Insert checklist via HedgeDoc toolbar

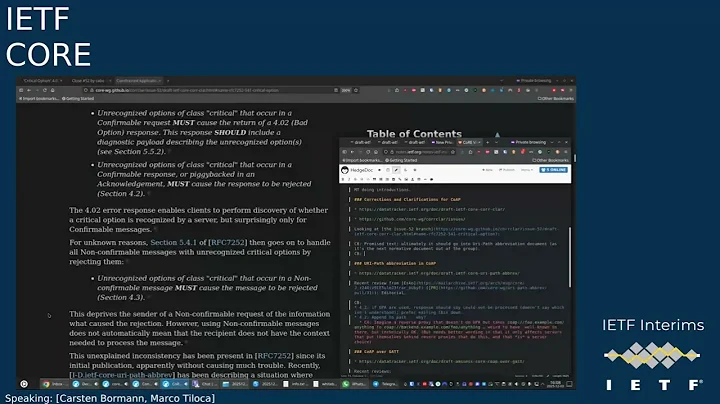coord(394,179)
